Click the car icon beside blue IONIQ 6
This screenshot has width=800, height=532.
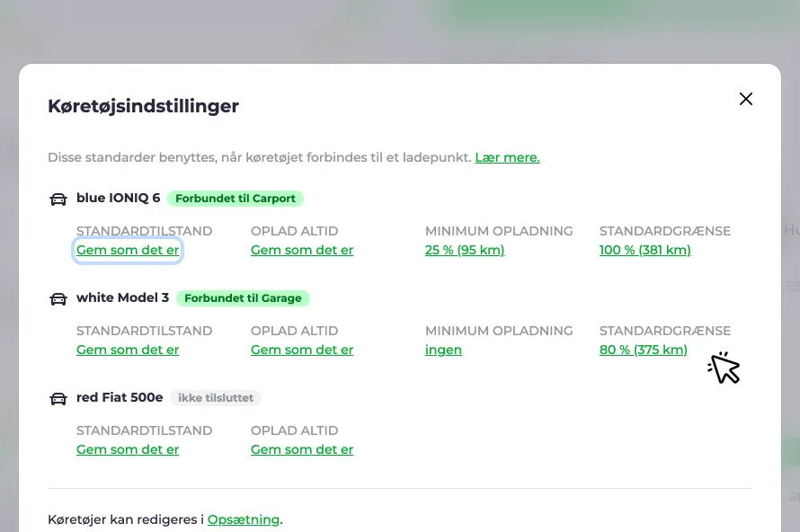[x=58, y=199]
